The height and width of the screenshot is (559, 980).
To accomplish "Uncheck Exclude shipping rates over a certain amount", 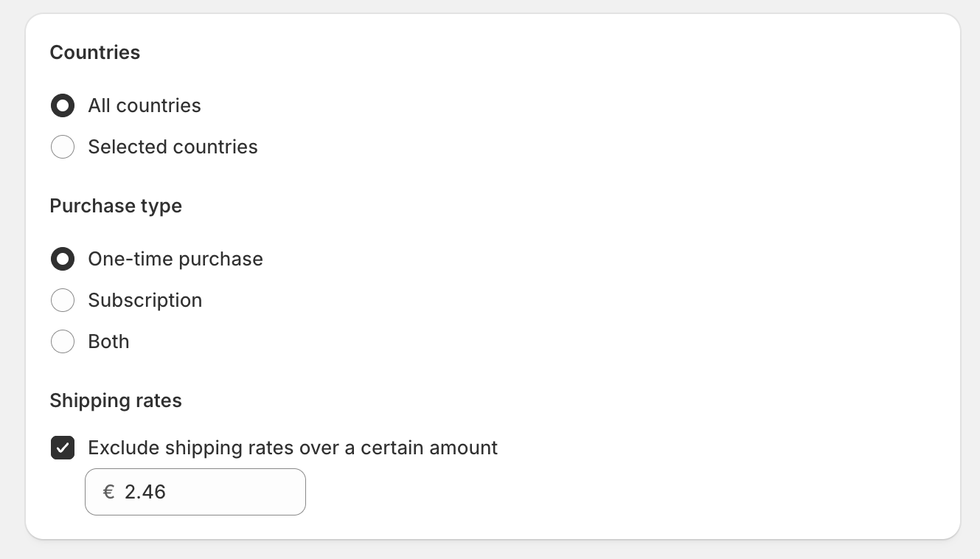I will pyautogui.click(x=63, y=448).
